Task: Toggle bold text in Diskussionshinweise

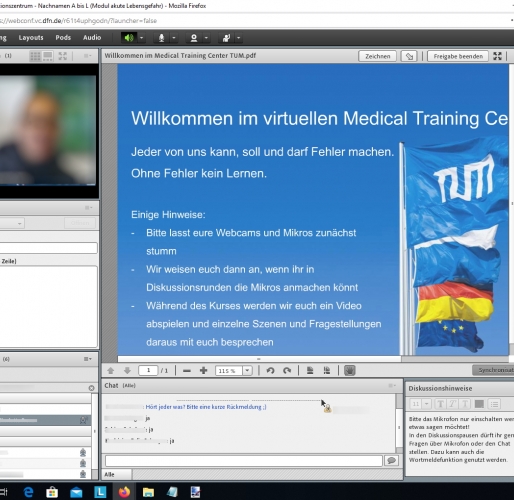Action: pos(440,404)
